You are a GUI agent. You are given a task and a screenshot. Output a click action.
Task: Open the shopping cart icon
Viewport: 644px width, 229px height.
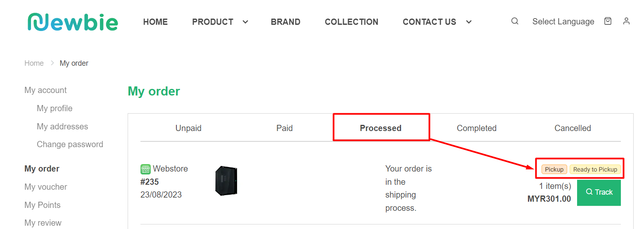click(x=608, y=21)
